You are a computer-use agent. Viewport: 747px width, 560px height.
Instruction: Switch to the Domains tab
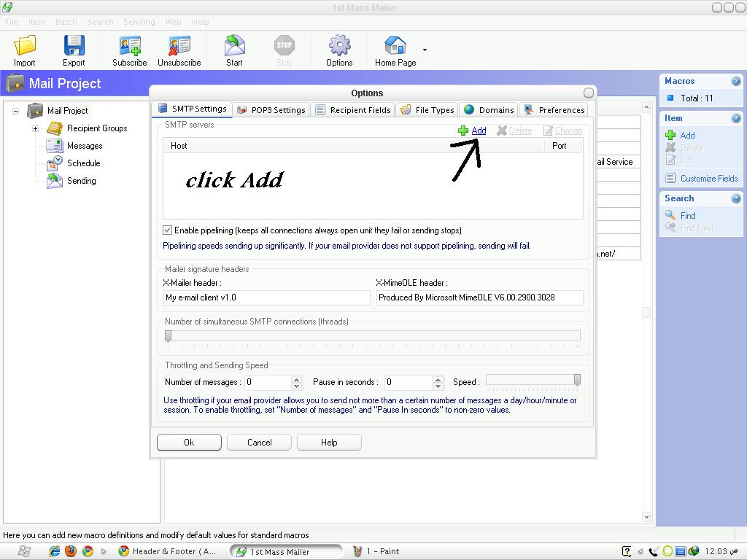click(x=489, y=110)
